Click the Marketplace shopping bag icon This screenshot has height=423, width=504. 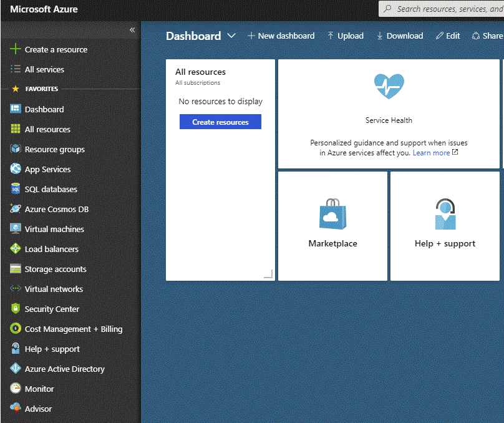click(332, 214)
